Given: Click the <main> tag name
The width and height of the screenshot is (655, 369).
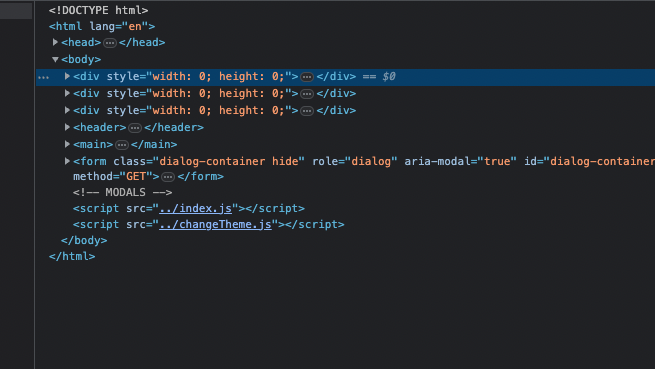Looking at the screenshot, I should 93,144.
